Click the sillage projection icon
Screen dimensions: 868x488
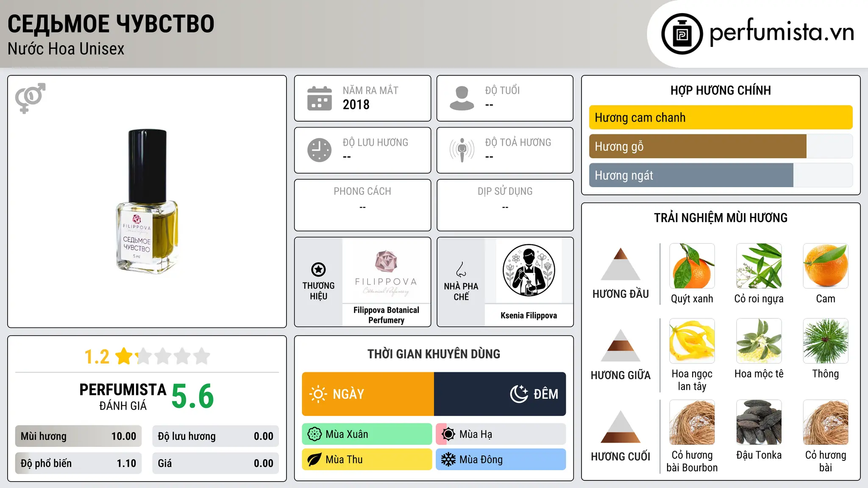point(462,150)
